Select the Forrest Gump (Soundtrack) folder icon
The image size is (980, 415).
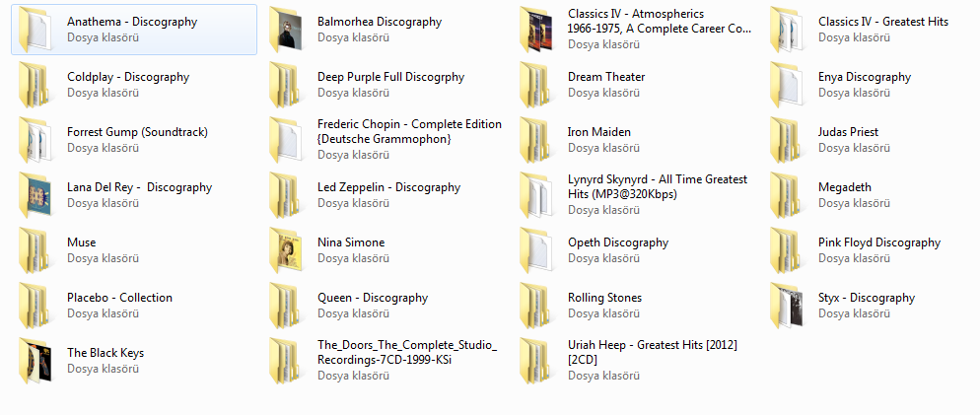point(36,140)
